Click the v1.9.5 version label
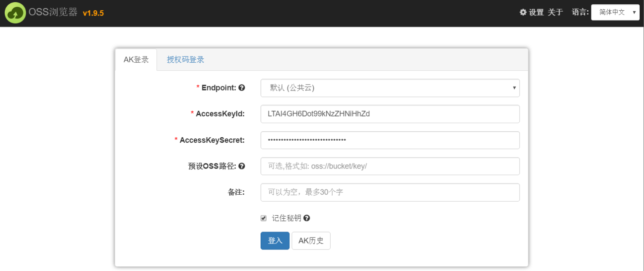Screen dimensions: 644x271 tap(93, 13)
